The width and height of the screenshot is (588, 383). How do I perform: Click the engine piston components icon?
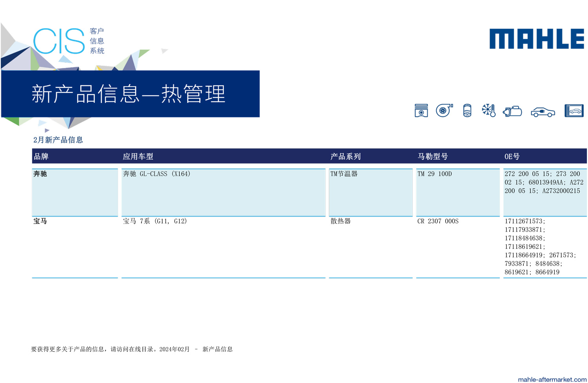point(421,111)
